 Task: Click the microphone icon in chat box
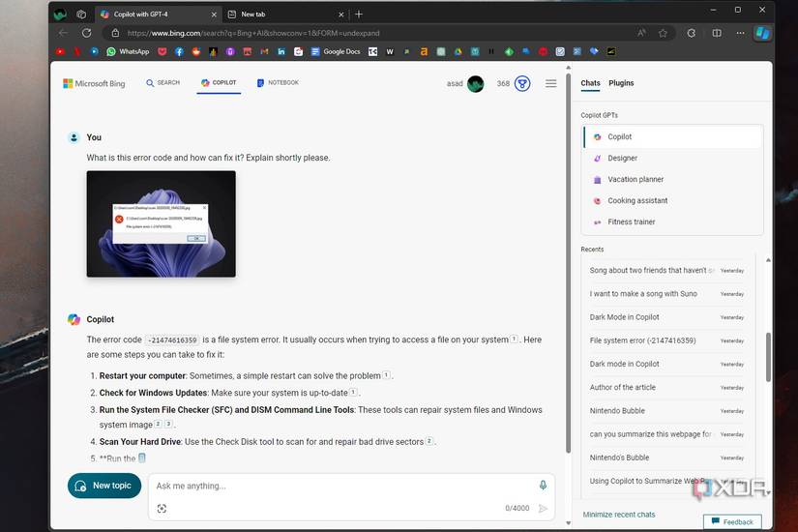[x=543, y=486]
